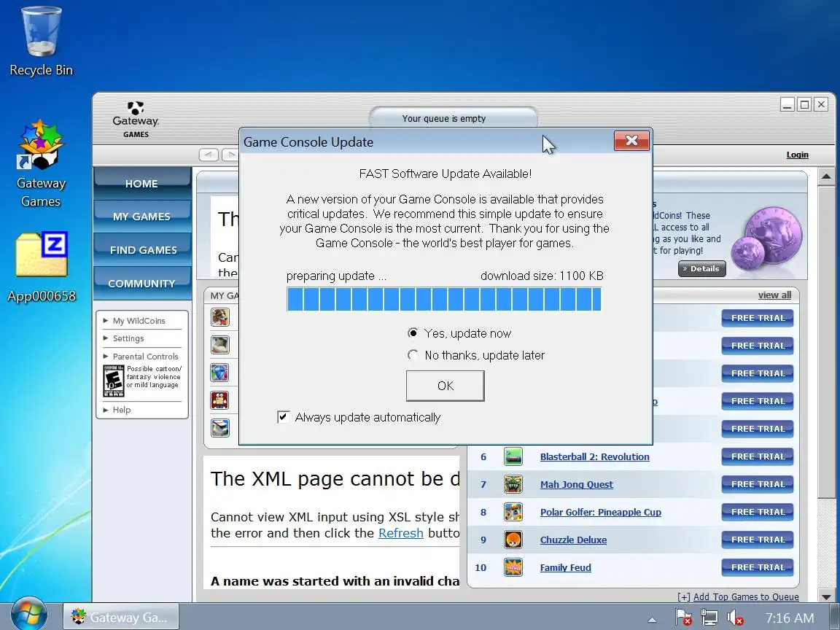
Task: Expand Help in sidebar
Action: [122, 410]
